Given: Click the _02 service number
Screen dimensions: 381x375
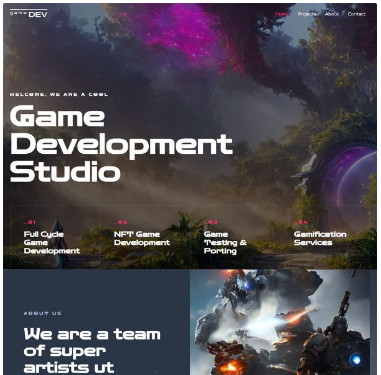Looking at the screenshot, I should coord(121,222).
